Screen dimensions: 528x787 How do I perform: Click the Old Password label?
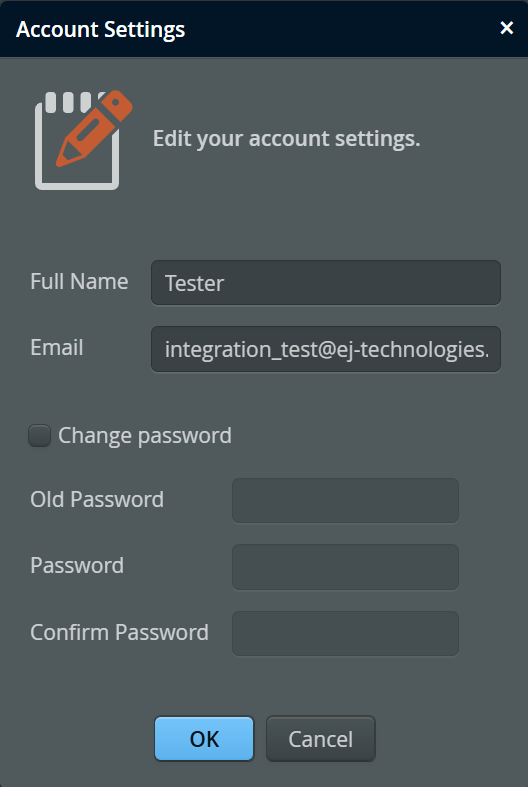97,499
